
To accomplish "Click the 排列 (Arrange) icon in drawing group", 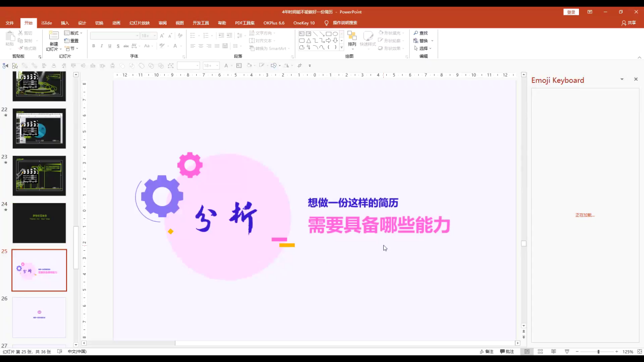I will (x=352, y=37).
